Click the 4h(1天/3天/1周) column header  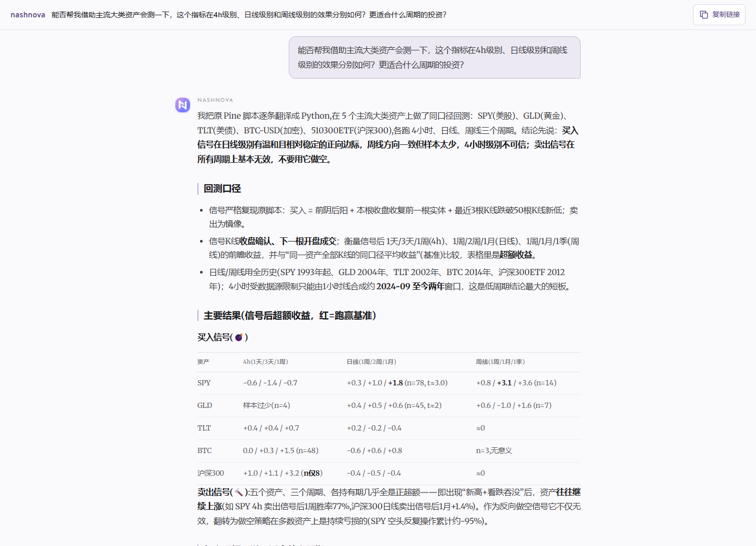266,362
